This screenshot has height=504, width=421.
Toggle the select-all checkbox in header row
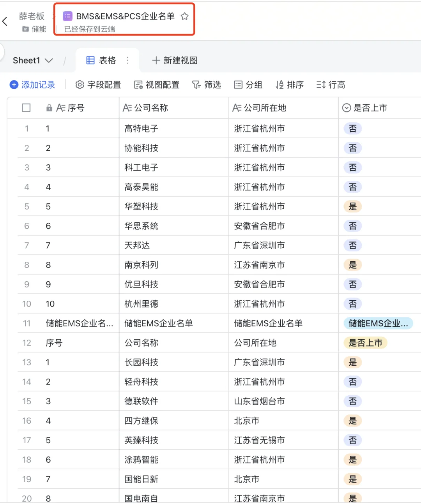click(x=26, y=108)
